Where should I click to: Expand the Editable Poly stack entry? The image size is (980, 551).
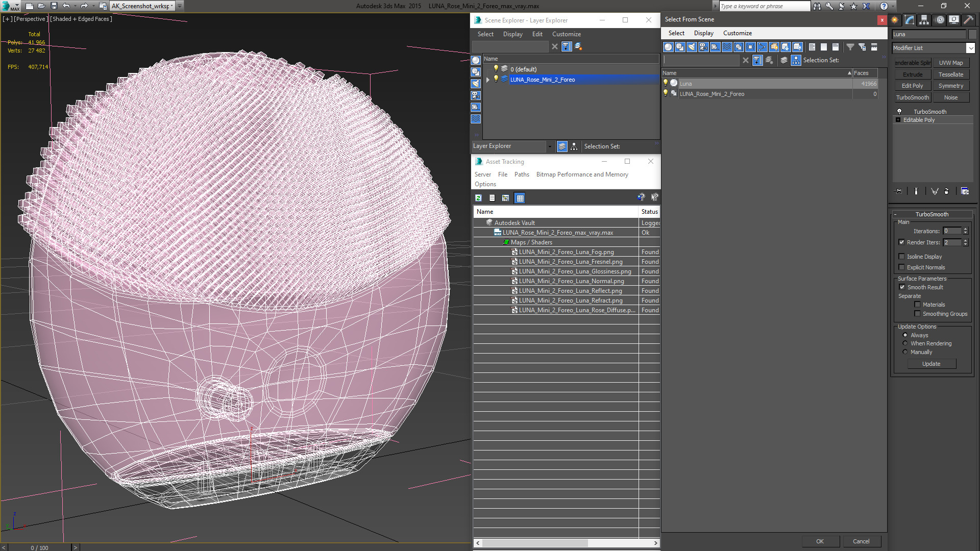(x=898, y=120)
